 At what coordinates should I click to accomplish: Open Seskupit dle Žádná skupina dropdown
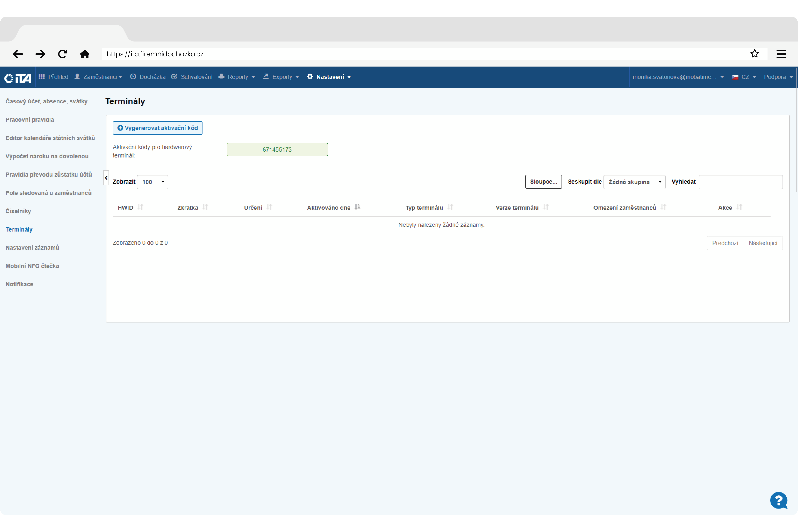[634, 182]
